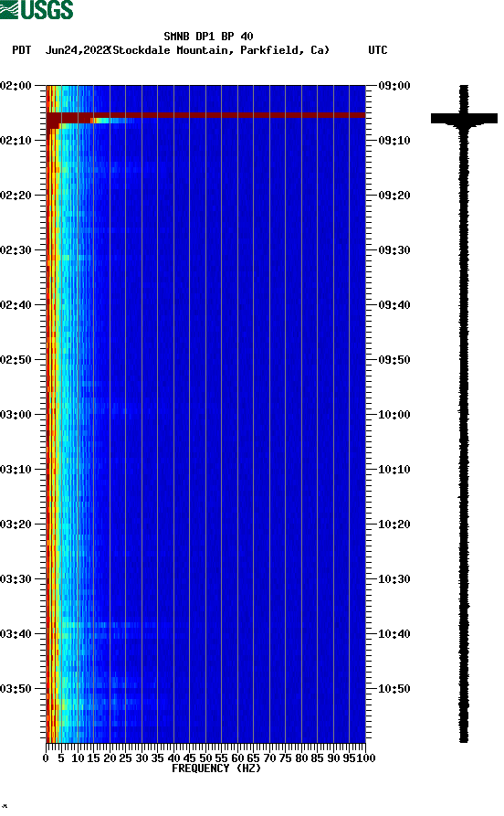Click the 'FREQUENCY (HZ)' axis title
This screenshot has height=816, width=504.
coord(215,768)
